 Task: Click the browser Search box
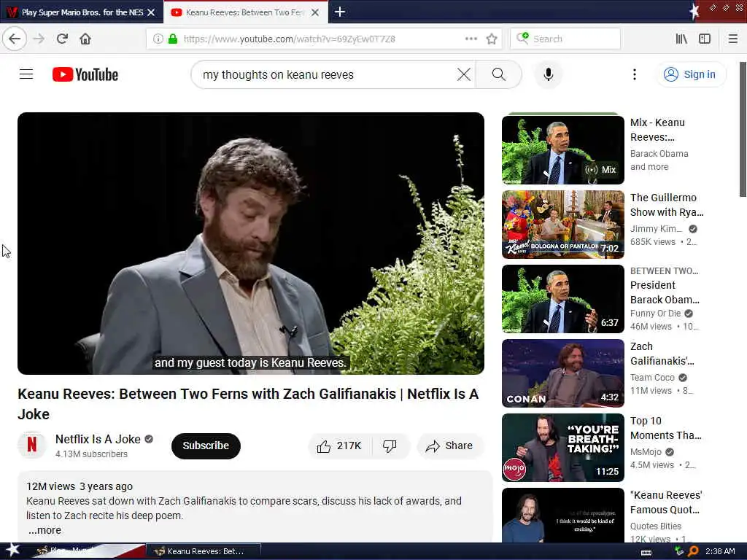coord(565,39)
